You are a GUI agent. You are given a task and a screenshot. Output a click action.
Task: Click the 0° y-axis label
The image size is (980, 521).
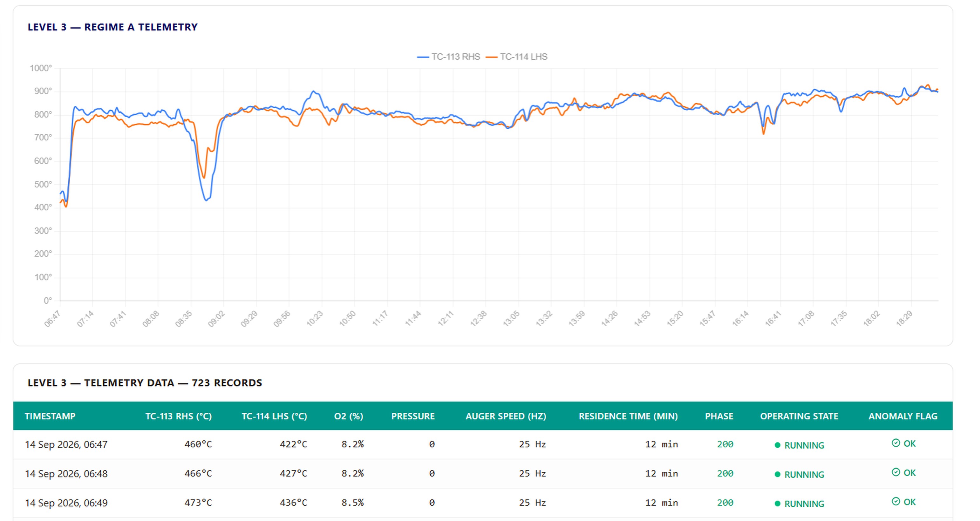click(48, 301)
